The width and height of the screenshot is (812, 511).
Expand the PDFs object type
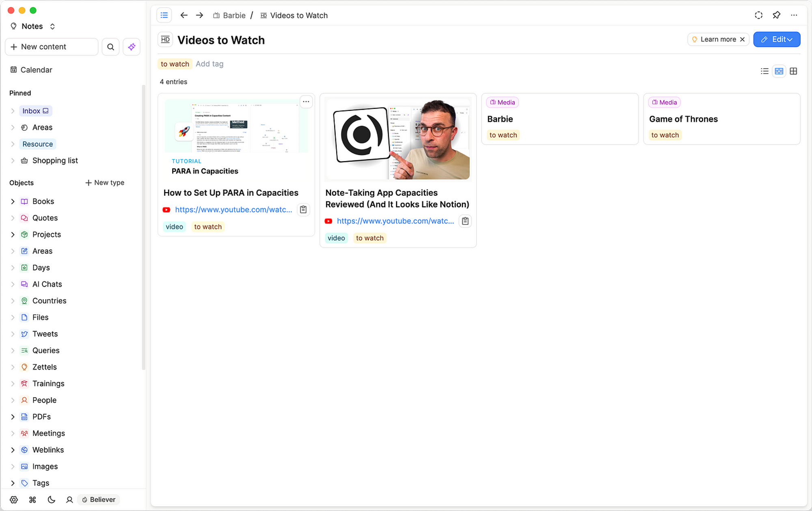click(x=13, y=417)
